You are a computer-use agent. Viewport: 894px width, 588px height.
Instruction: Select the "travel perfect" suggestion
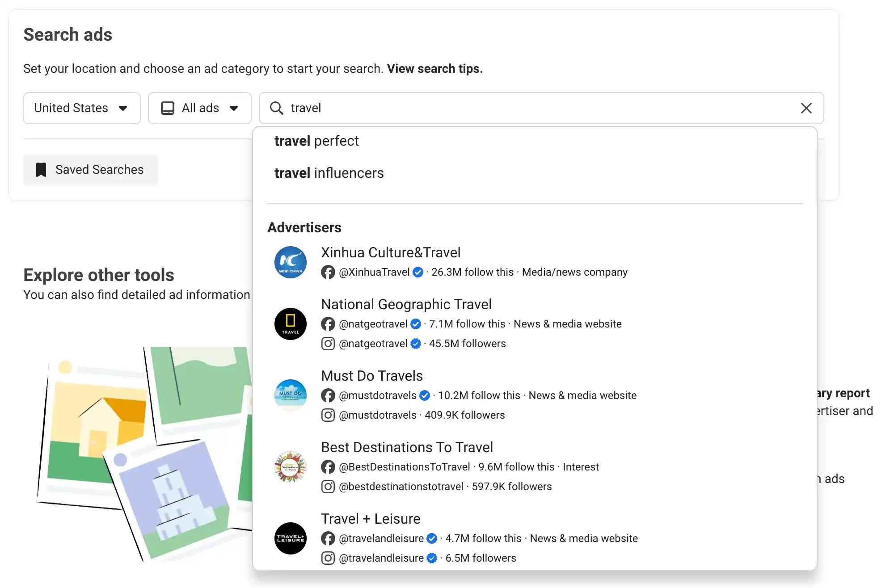(316, 141)
